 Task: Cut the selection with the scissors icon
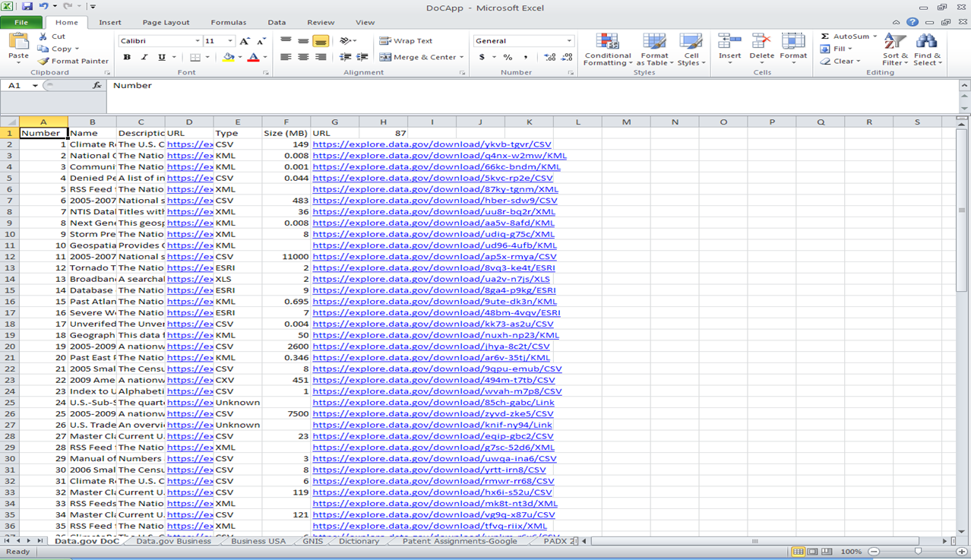coord(43,36)
